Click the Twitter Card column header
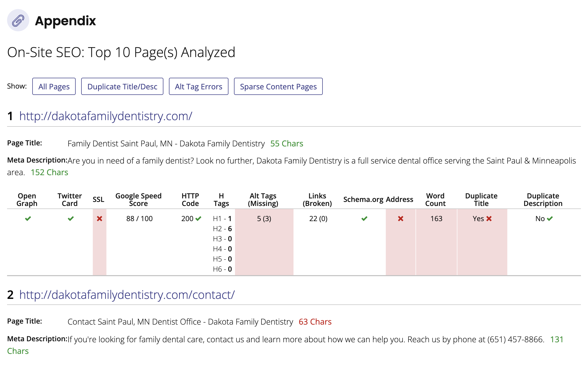 pos(70,200)
